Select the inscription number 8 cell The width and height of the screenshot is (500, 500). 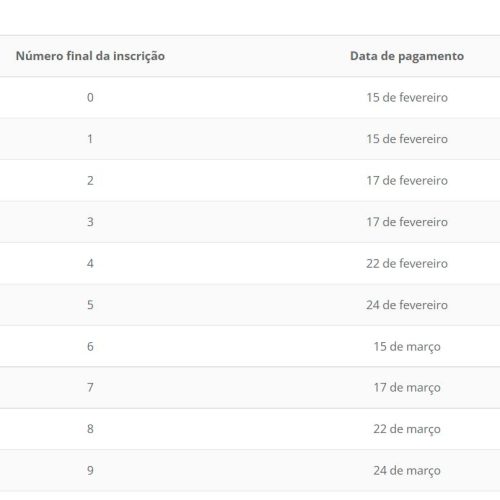coord(90,429)
